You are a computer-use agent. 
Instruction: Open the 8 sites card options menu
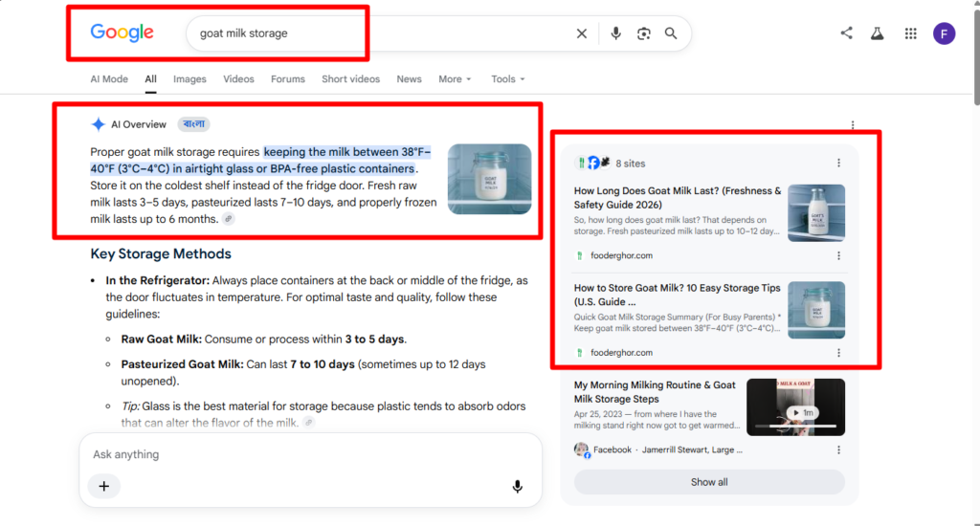[838, 163]
